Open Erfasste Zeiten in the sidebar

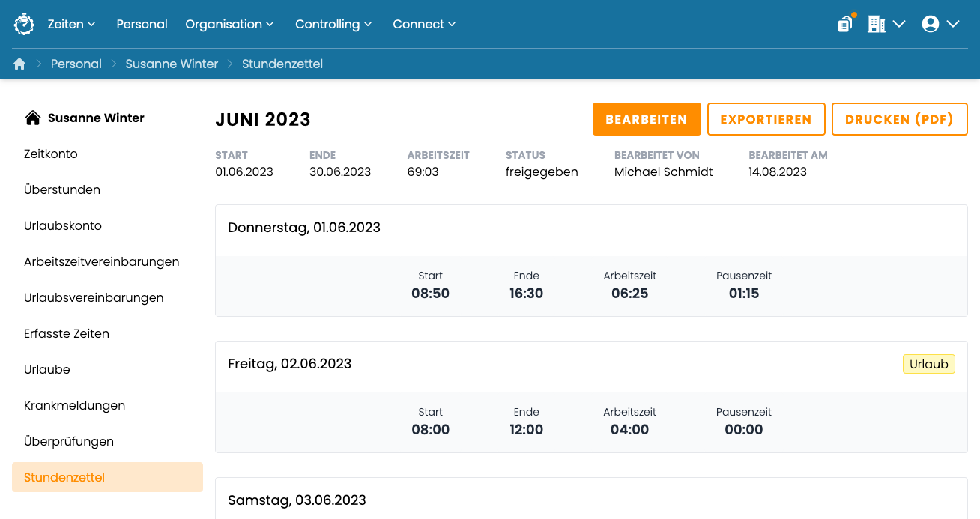[107, 333]
